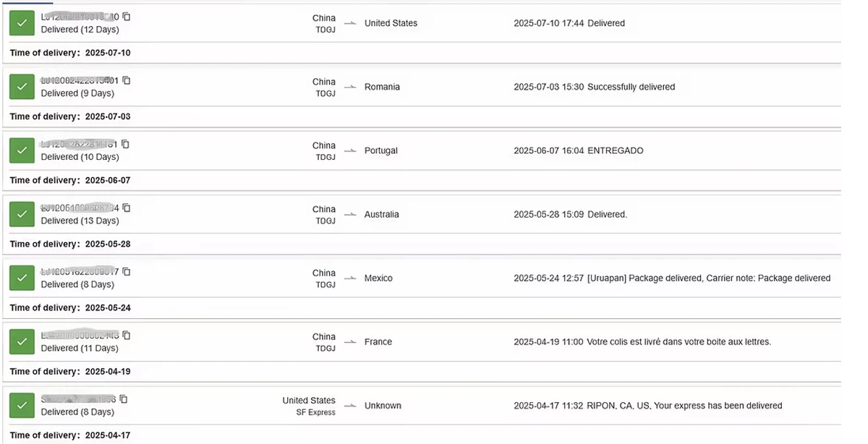
Task: Copy the Mexico shipment tracking number
Action: click(126, 271)
